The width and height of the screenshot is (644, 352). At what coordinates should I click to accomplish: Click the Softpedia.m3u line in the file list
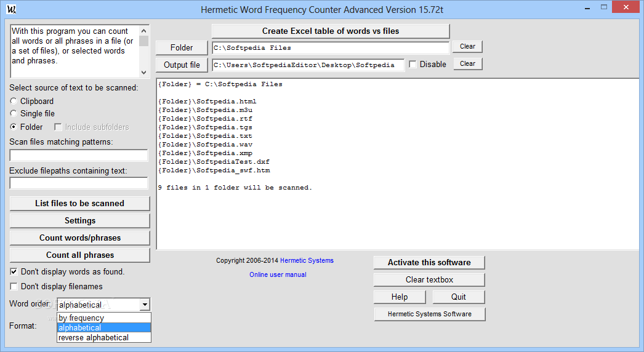click(206, 110)
